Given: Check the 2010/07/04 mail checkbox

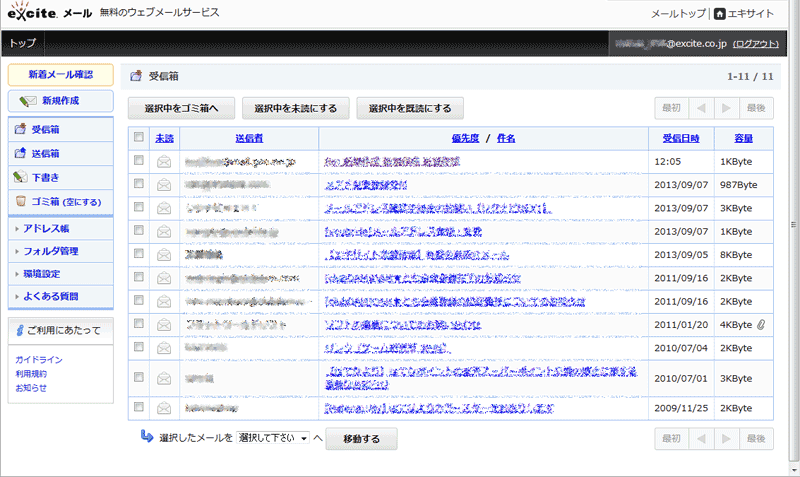Looking at the screenshot, I should click(x=139, y=347).
